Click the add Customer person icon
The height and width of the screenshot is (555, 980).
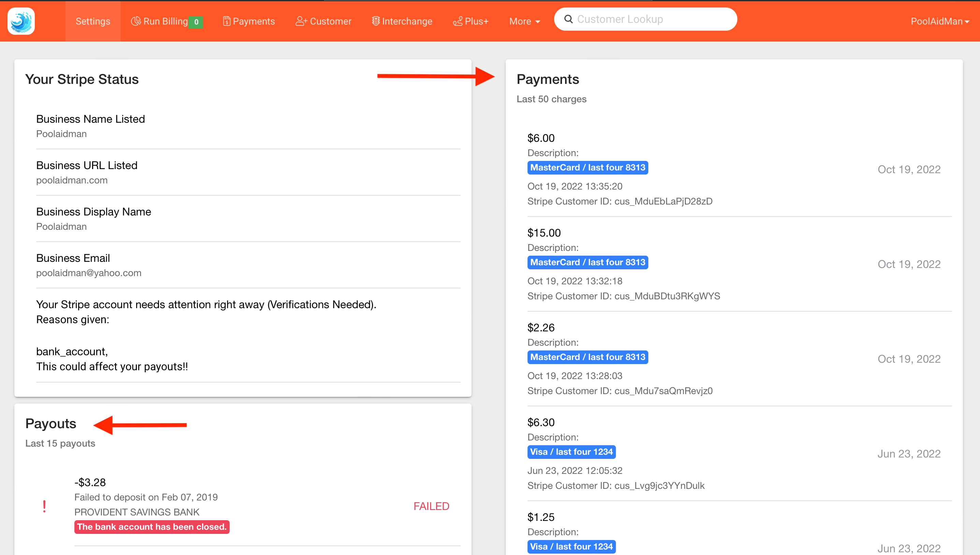coord(301,21)
